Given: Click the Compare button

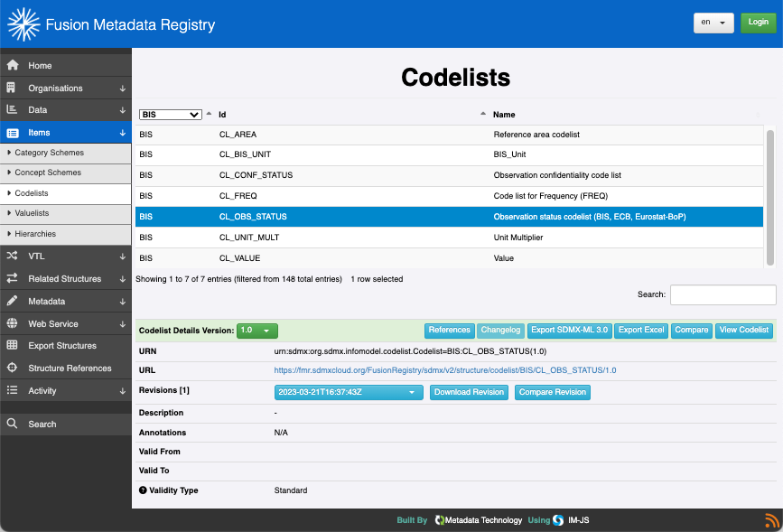Looking at the screenshot, I should pyautogui.click(x=691, y=331).
